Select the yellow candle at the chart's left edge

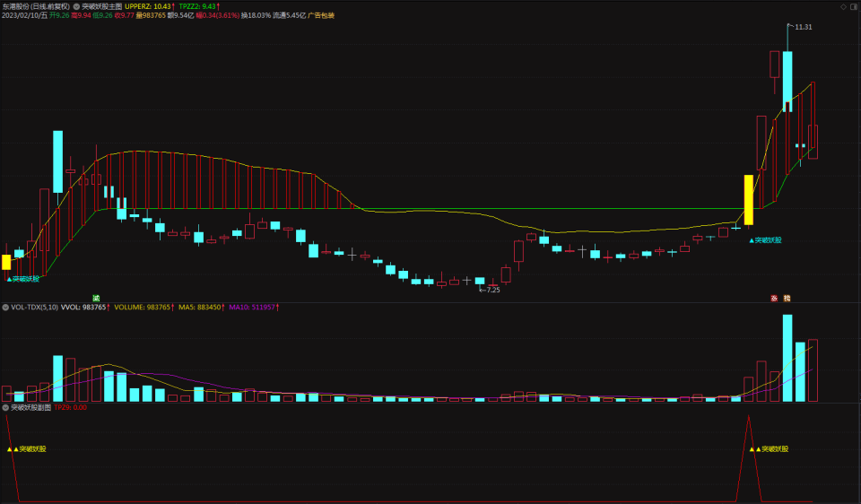(x=6, y=262)
